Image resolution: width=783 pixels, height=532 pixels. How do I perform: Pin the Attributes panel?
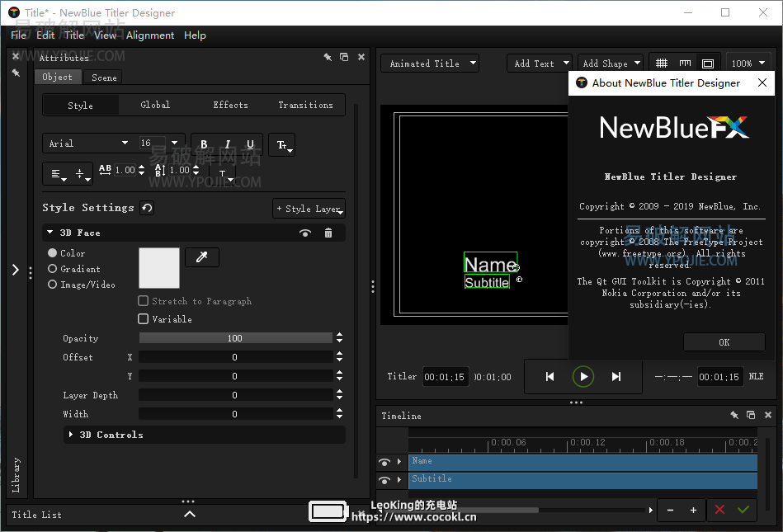(328, 57)
